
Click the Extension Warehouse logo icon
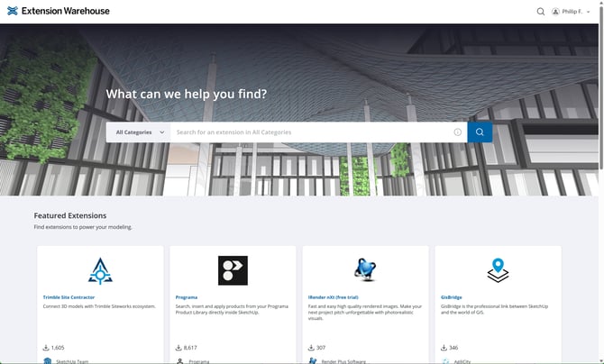(x=13, y=11)
